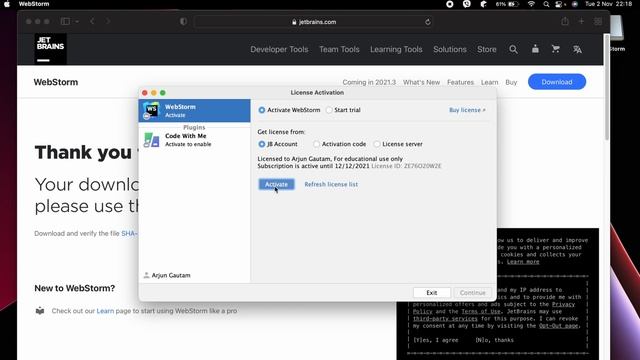Click the Safari page scrollbar
This screenshot has height=360, width=640.
point(607,88)
